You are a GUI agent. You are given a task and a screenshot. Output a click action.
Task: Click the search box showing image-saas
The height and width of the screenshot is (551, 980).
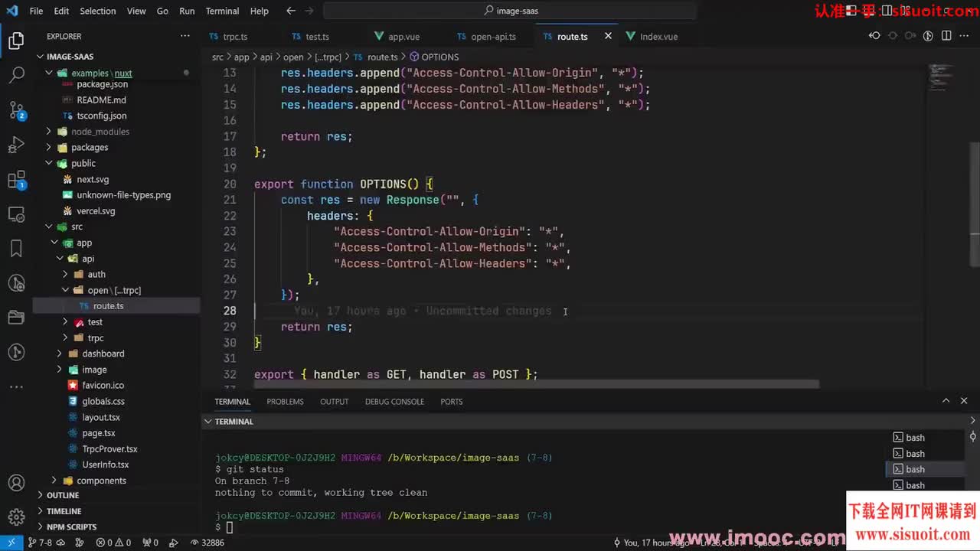pos(510,11)
